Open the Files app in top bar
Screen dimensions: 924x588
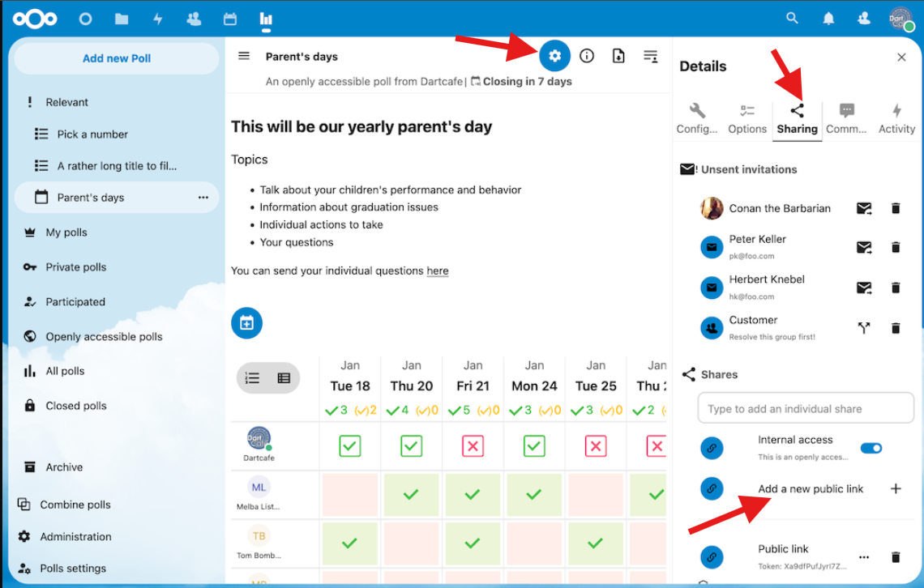(122, 19)
